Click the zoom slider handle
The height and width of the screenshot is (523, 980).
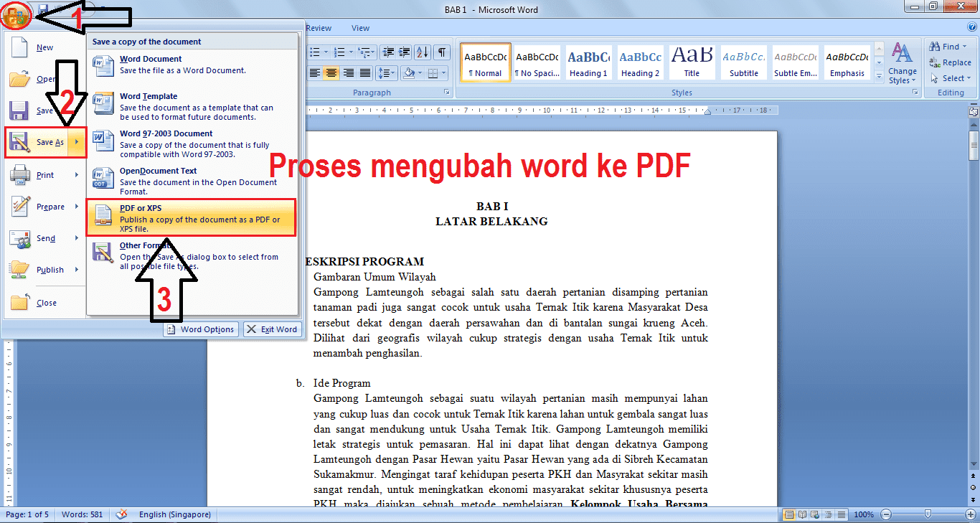[x=928, y=514]
